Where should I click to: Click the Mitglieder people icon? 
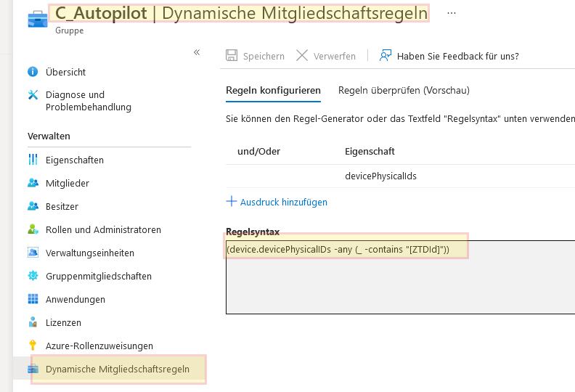pos(33,183)
